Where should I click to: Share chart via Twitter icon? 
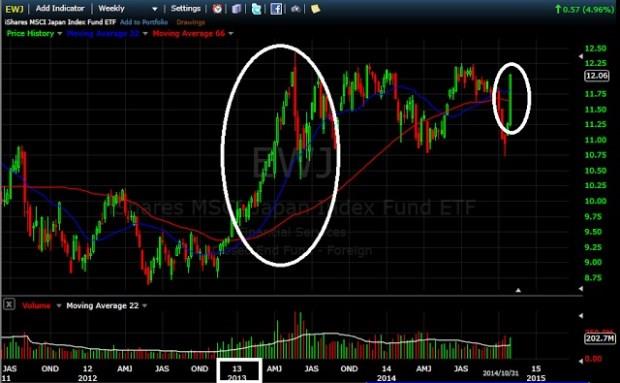(256, 8)
